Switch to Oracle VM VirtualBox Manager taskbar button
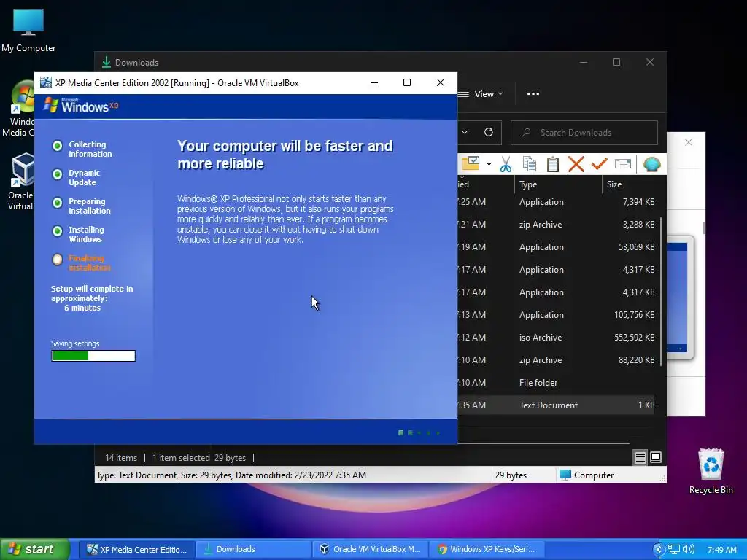This screenshot has width=747, height=560. point(370,550)
